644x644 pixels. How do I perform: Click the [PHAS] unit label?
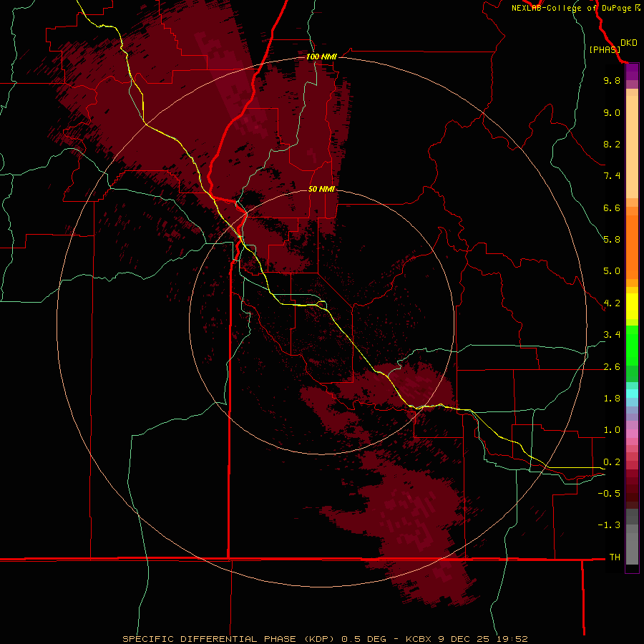tap(605, 49)
